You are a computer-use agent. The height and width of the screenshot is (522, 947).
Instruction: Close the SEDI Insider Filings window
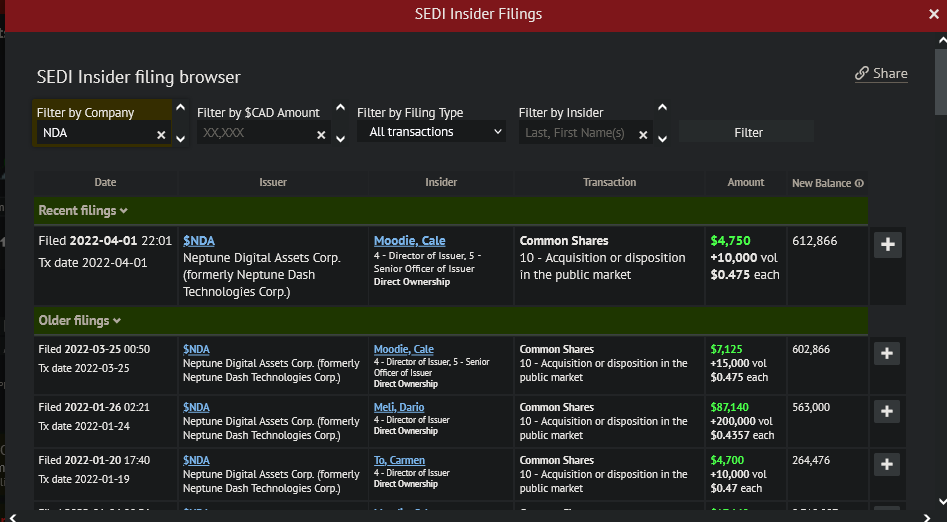(933, 14)
